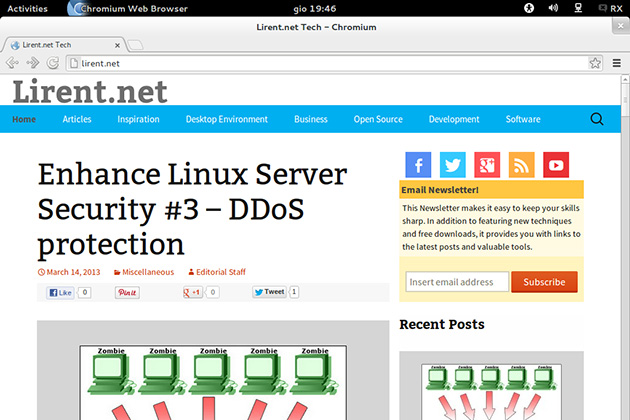630x420 pixels.
Task: Open the Desktop Environment menu item
Action: coord(227,119)
